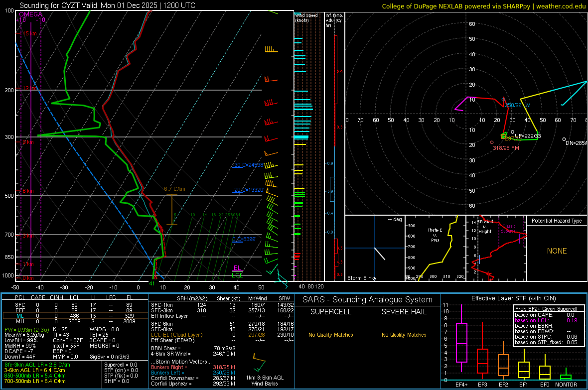The width and height of the screenshot is (588, 390).
Task: Select the 'LCL-EL (Cloud Layer)' row
Action: pyautogui.click(x=222, y=335)
